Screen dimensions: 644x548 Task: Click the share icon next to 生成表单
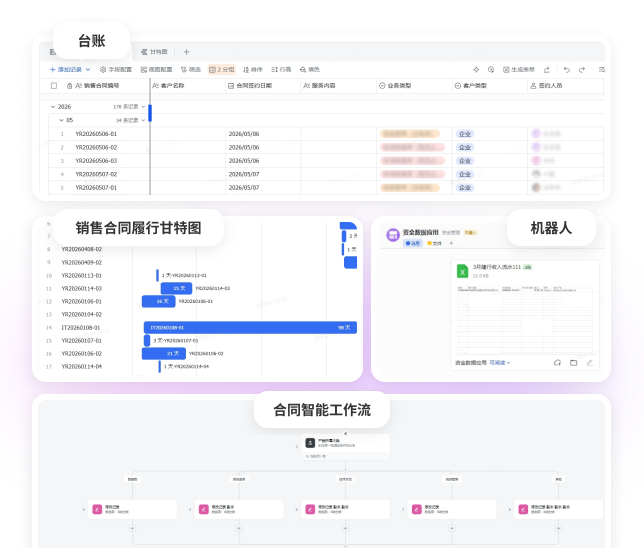point(547,70)
